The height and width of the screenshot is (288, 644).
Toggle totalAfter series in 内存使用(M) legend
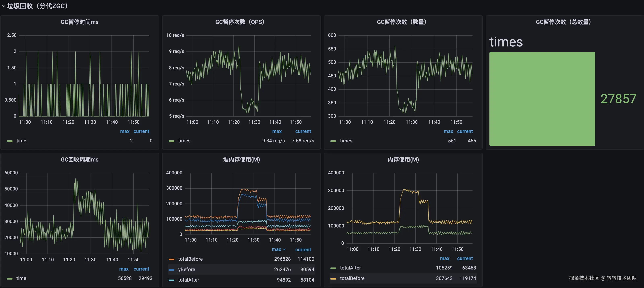pyautogui.click(x=350, y=268)
